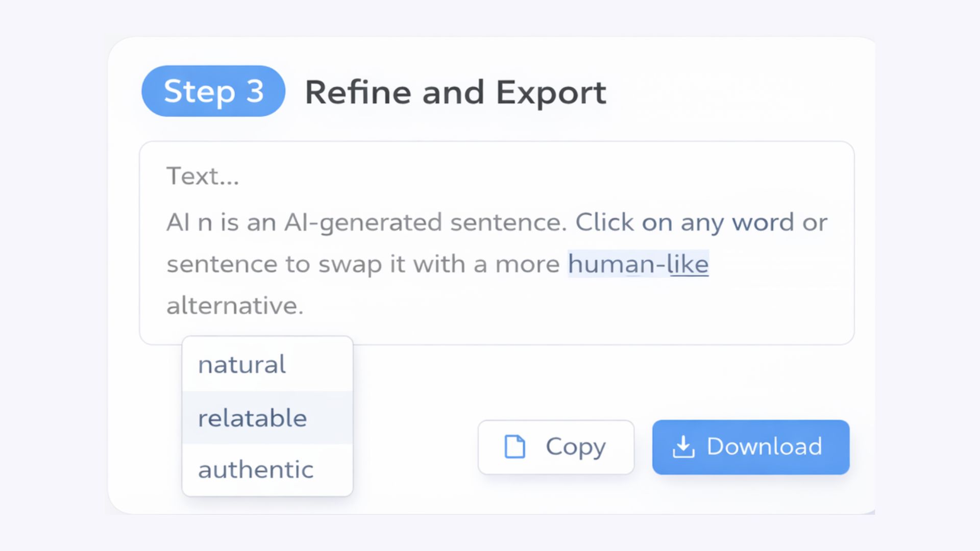
Task: Click the "Refine and Export" heading
Action: 455,92
